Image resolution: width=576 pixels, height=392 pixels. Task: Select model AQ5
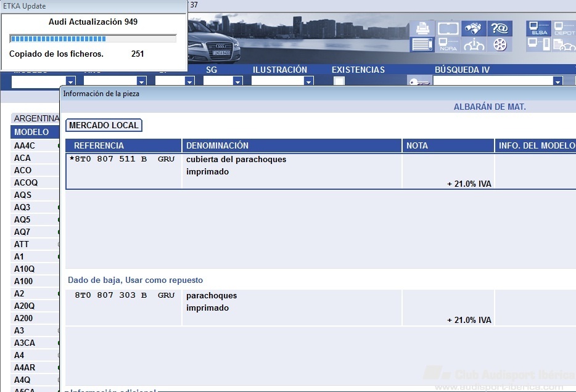point(35,219)
